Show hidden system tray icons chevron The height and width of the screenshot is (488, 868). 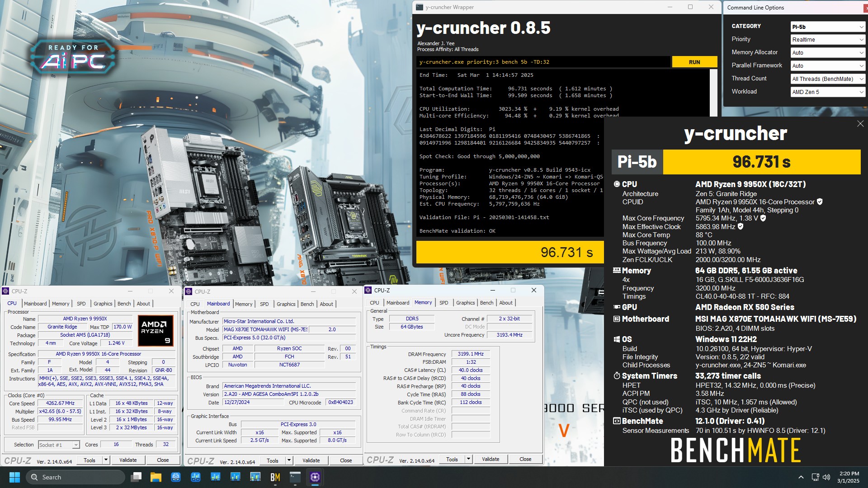click(801, 477)
